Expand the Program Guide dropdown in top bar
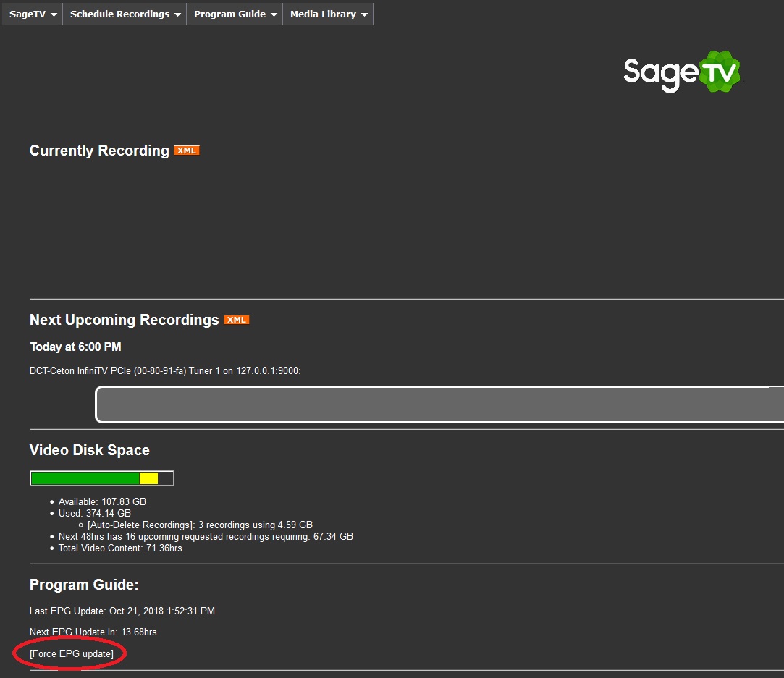Screen dimensions: 784x678 point(235,14)
